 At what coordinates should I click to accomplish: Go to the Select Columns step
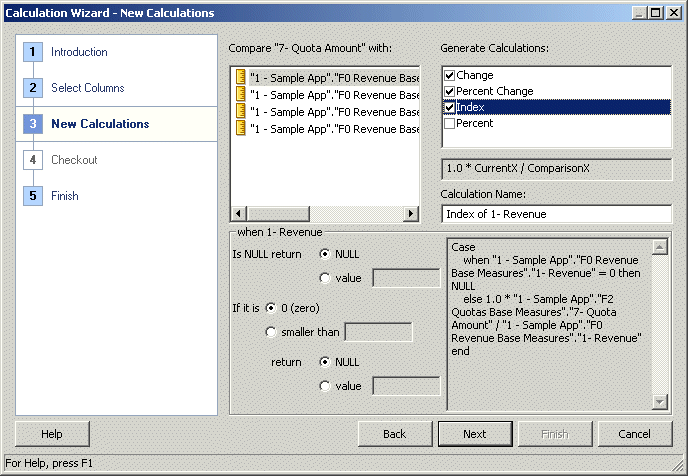pos(88,88)
